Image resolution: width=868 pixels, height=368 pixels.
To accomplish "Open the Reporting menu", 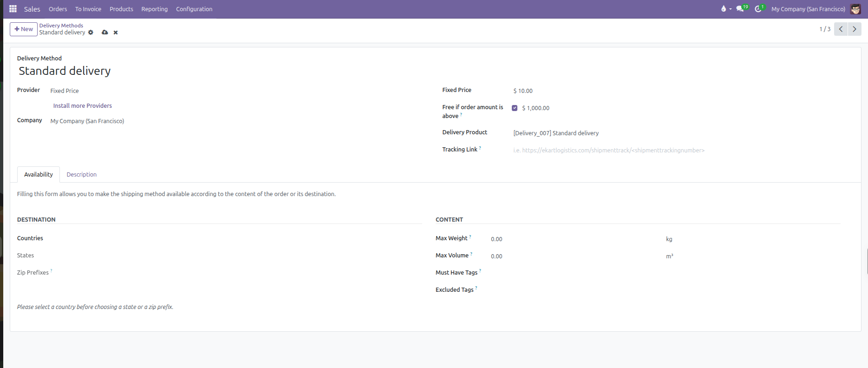I will pos(155,9).
